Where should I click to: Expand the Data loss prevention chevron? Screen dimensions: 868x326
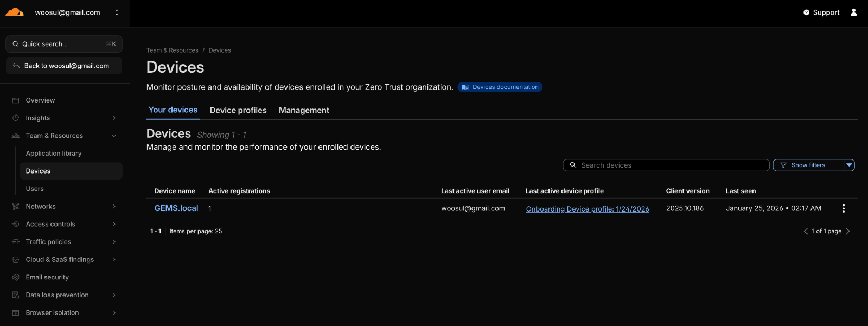click(114, 295)
